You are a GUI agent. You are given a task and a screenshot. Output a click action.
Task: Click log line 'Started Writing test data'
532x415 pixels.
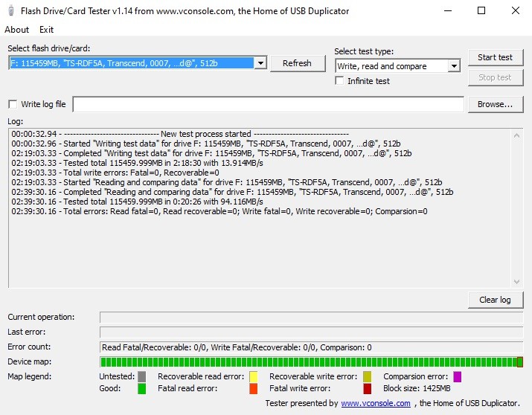pyautogui.click(x=206, y=144)
